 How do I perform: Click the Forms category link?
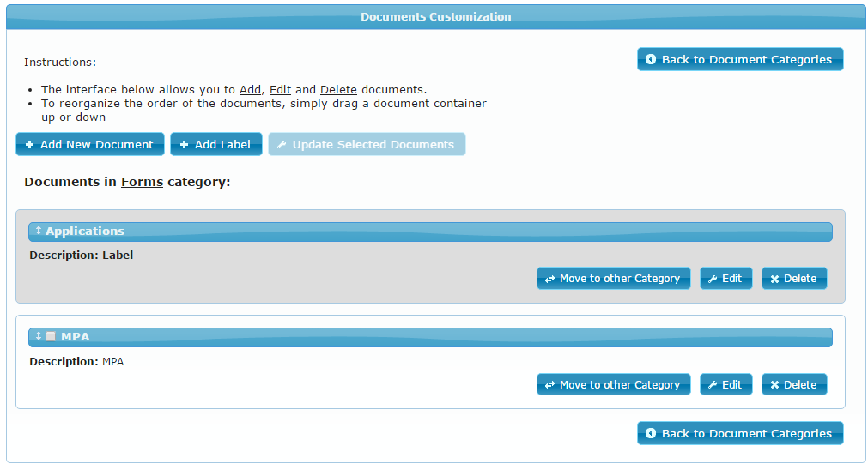142,182
